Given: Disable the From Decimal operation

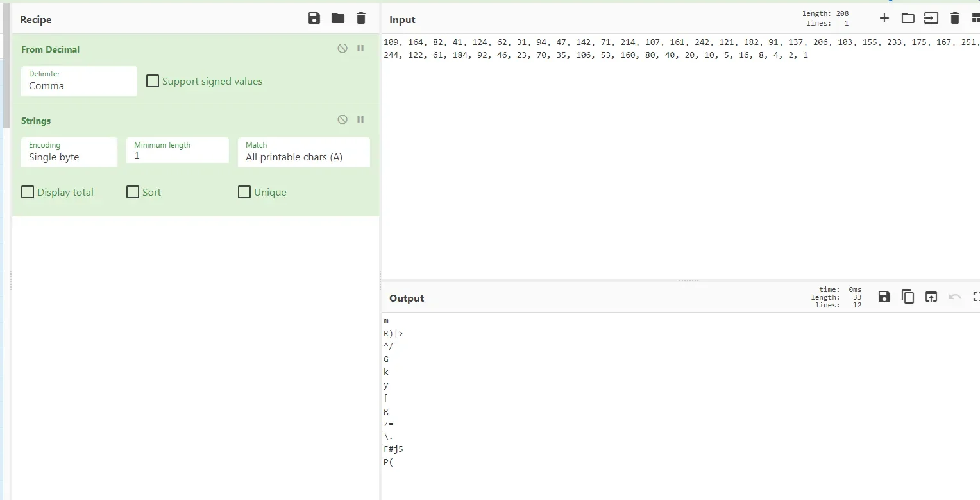Looking at the screenshot, I should pos(342,49).
